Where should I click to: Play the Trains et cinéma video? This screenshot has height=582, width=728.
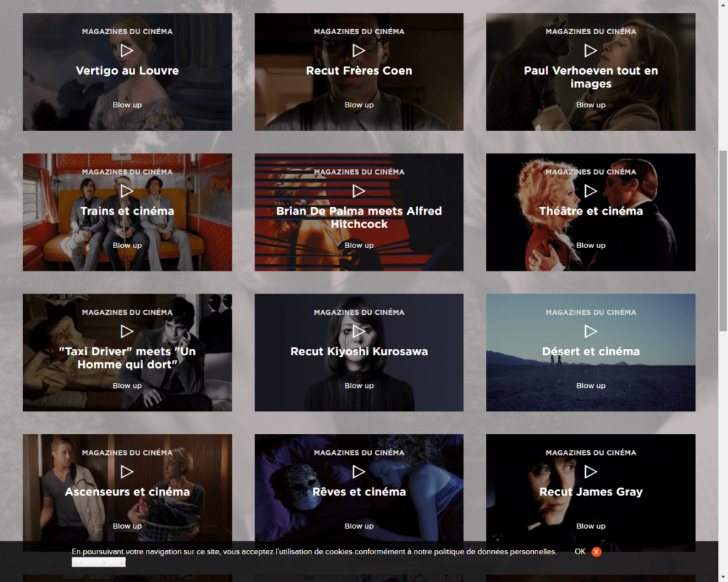pyautogui.click(x=127, y=190)
